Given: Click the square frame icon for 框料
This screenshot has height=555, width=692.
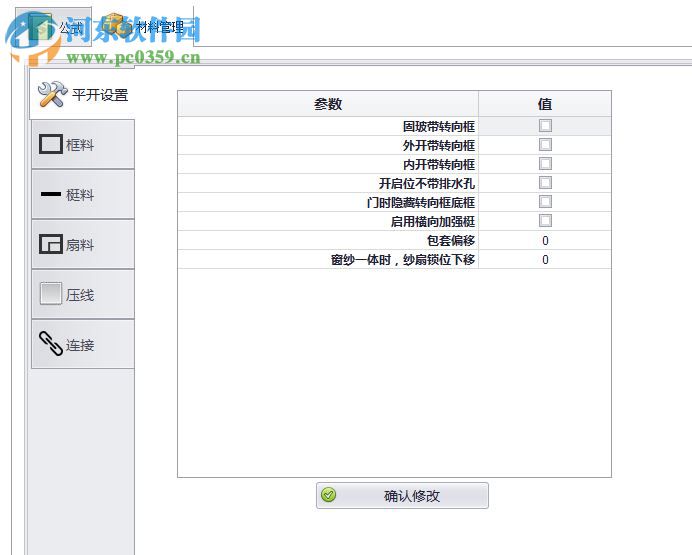Looking at the screenshot, I should (x=51, y=144).
